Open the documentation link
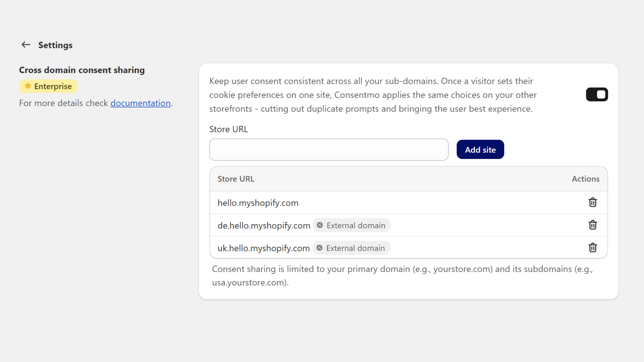 (x=141, y=103)
